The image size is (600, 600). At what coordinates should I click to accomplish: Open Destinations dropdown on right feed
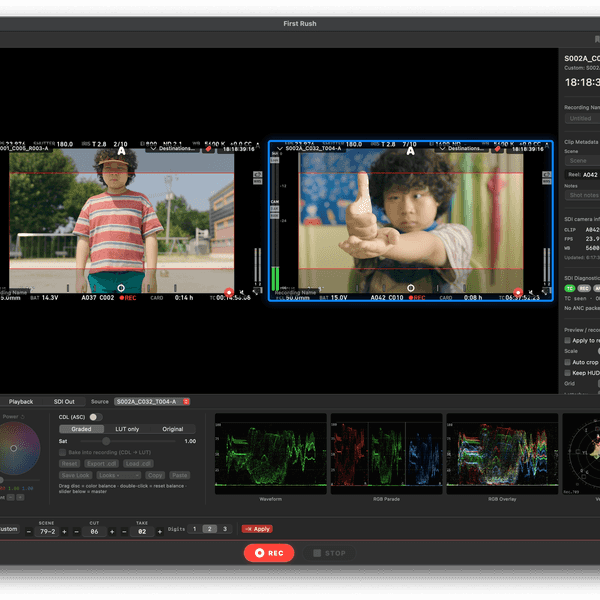pos(462,148)
